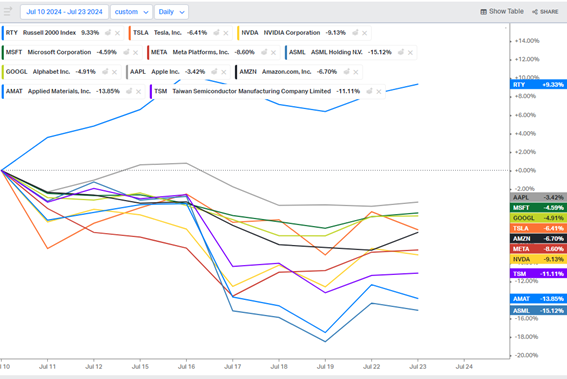Screen dimensions: 567x379
Task: Click the Jul 11 date on x-axis
Action: click(x=47, y=367)
